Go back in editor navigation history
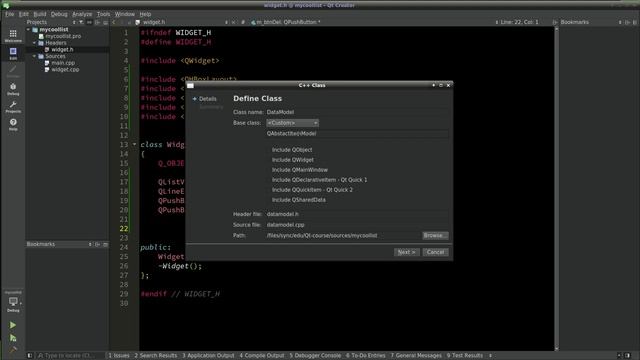 (x=114, y=22)
